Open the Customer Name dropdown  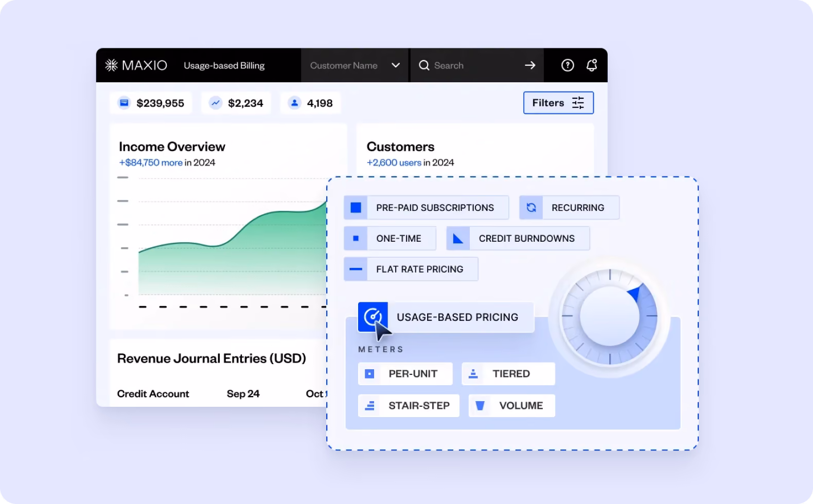coord(355,65)
